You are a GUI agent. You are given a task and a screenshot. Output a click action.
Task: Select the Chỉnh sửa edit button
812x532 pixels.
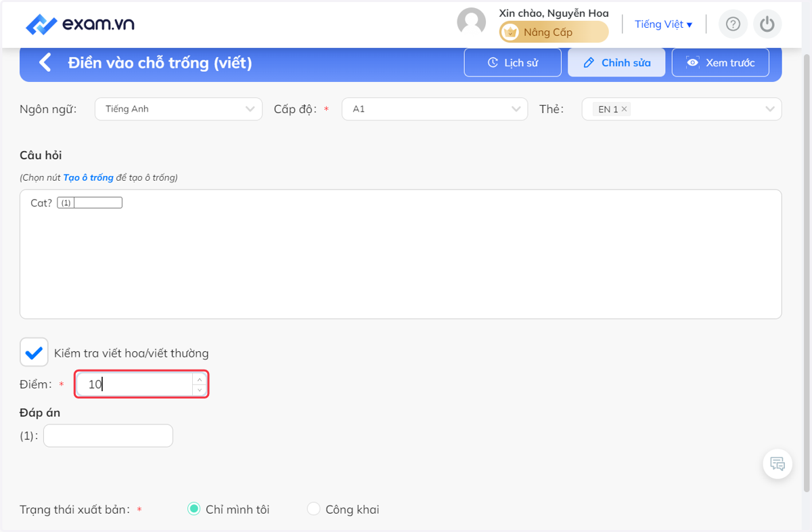(616, 62)
